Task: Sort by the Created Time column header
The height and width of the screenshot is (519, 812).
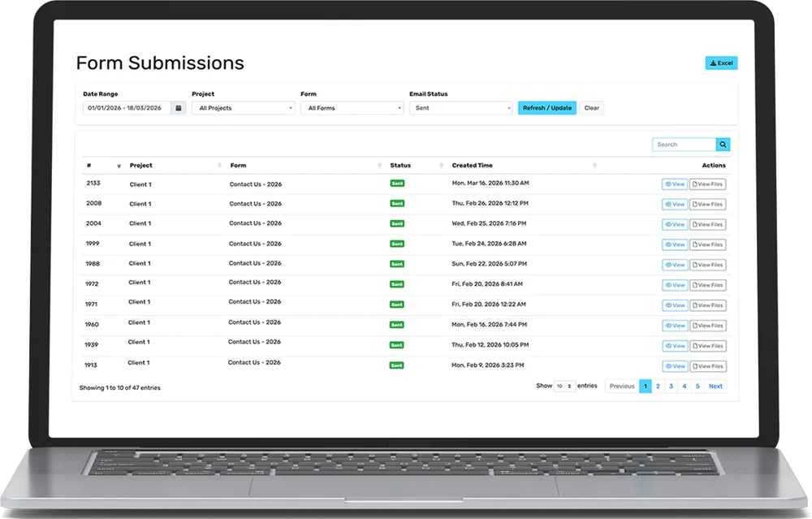Action: [473, 165]
